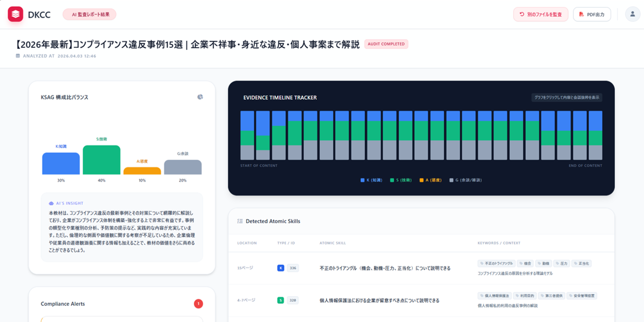Click the 30% value label
This screenshot has width=644, height=322.
click(61, 181)
